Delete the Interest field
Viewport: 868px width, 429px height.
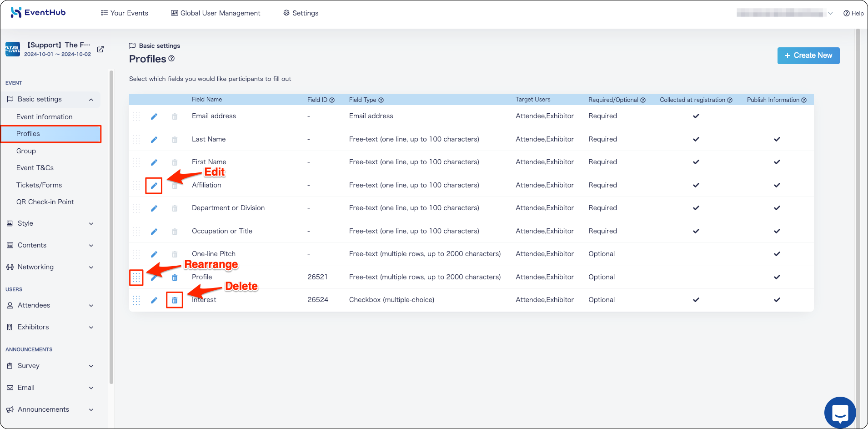click(x=175, y=300)
